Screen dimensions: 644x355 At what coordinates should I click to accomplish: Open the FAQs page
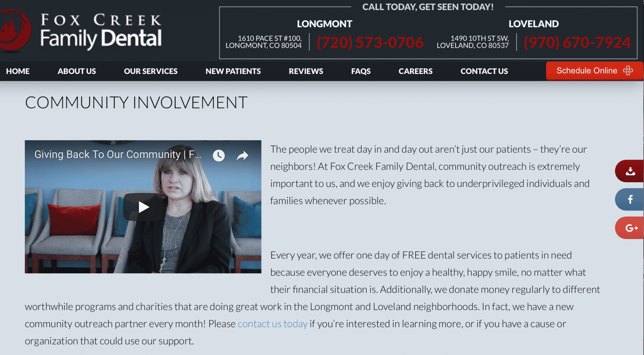[x=361, y=71]
